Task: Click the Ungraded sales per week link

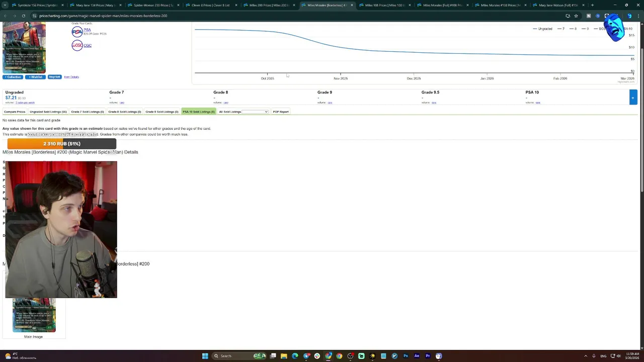Action: click(25, 103)
